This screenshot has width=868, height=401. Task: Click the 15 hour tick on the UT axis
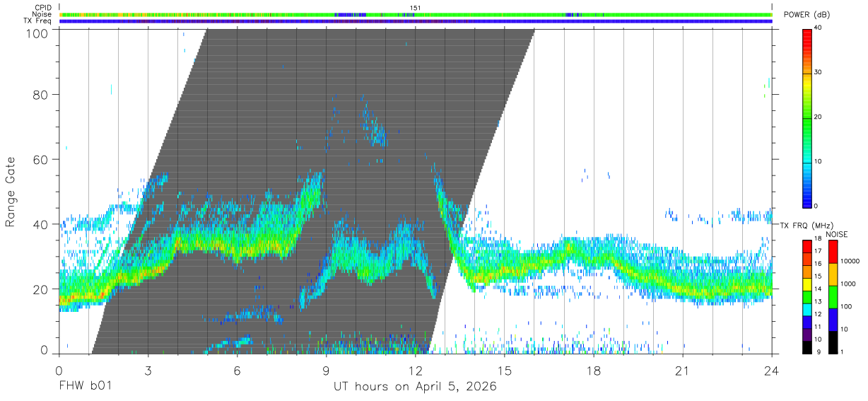tap(505, 370)
